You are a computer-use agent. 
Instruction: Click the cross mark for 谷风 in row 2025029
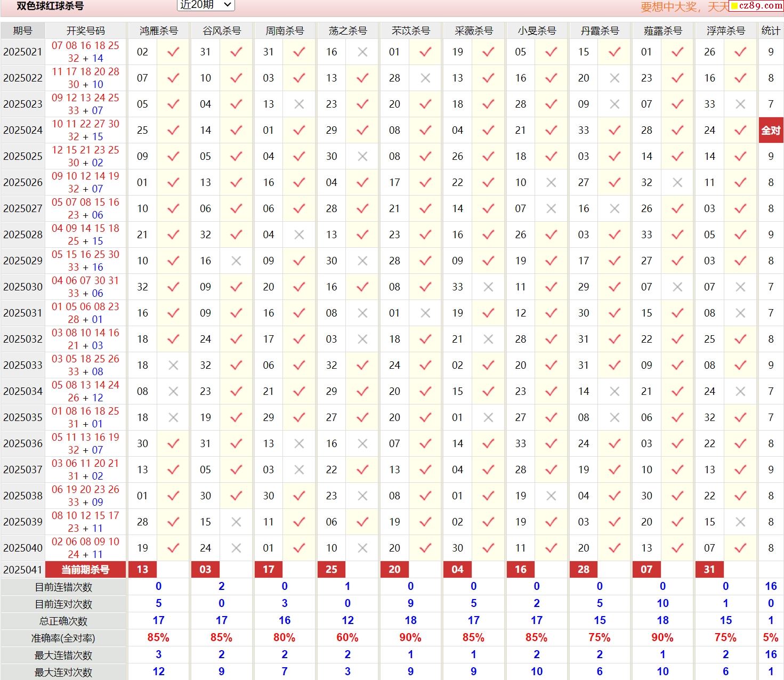[237, 261]
